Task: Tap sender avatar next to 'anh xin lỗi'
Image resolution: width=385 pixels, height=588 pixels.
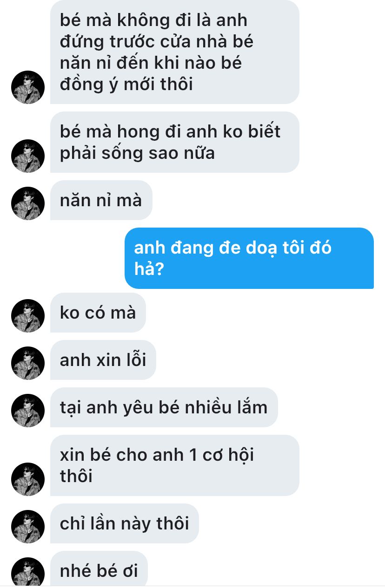Action: point(28,363)
